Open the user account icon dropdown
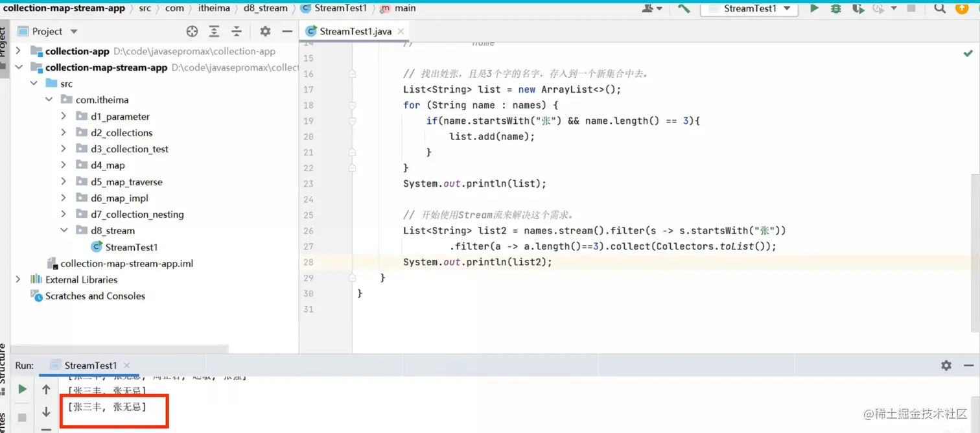The image size is (980, 433). 651,8
